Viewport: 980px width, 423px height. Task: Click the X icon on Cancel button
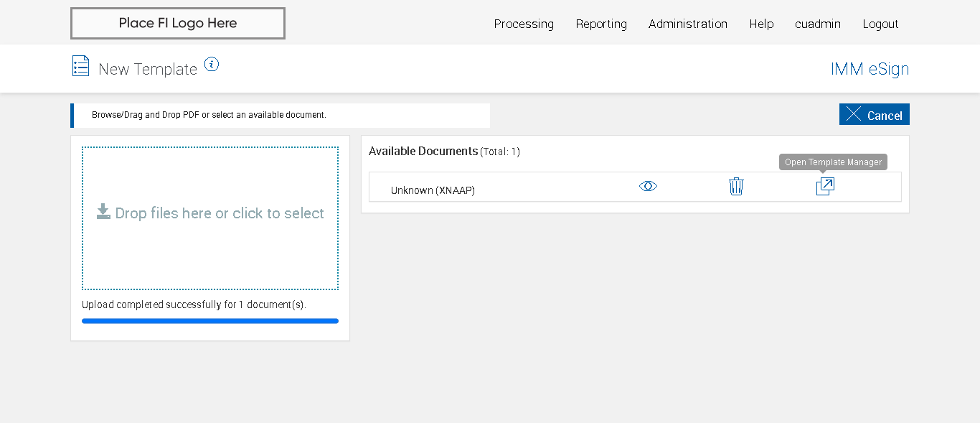pyautogui.click(x=854, y=114)
